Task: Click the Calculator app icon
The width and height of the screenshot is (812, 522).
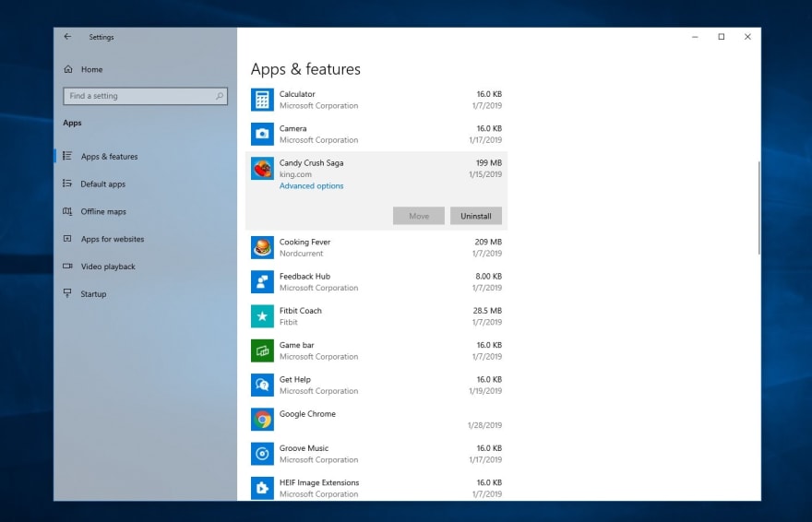Action: tap(262, 100)
